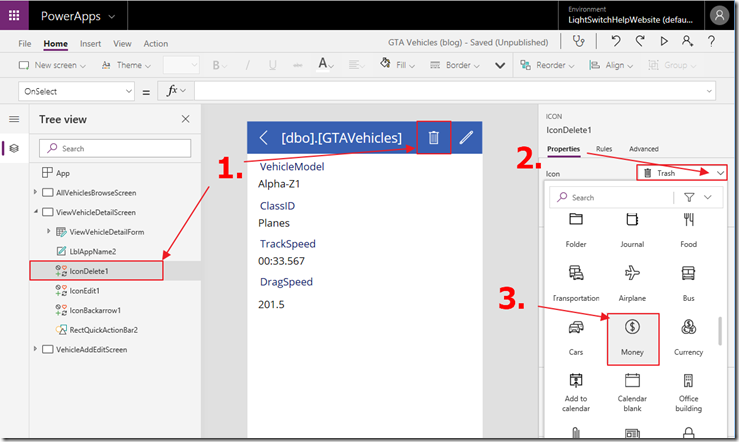Open the Action tab
The width and height of the screenshot is (739, 442).
point(156,43)
